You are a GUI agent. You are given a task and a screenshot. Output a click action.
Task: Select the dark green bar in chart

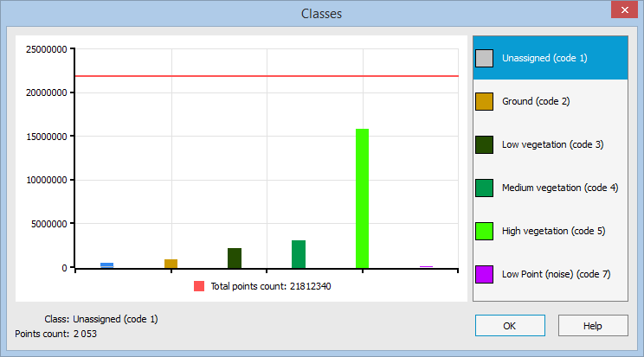(x=235, y=258)
